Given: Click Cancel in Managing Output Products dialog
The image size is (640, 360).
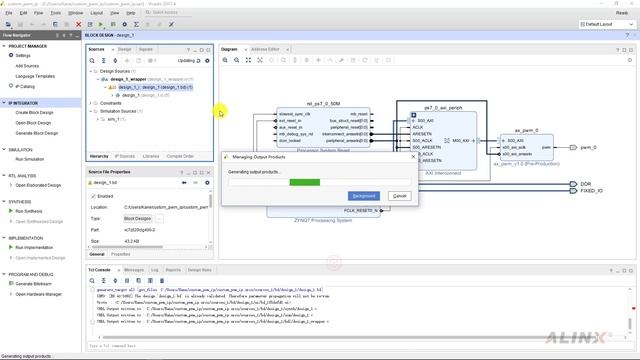Looking at the screenshot, I should pyautogui.click(x=400, y=196).
